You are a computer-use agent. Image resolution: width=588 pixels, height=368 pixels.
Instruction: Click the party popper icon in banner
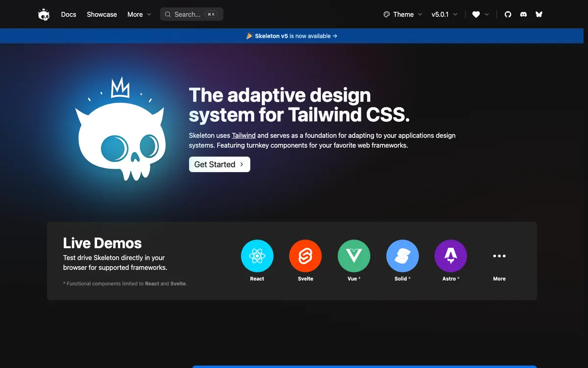tap(250, 36)
